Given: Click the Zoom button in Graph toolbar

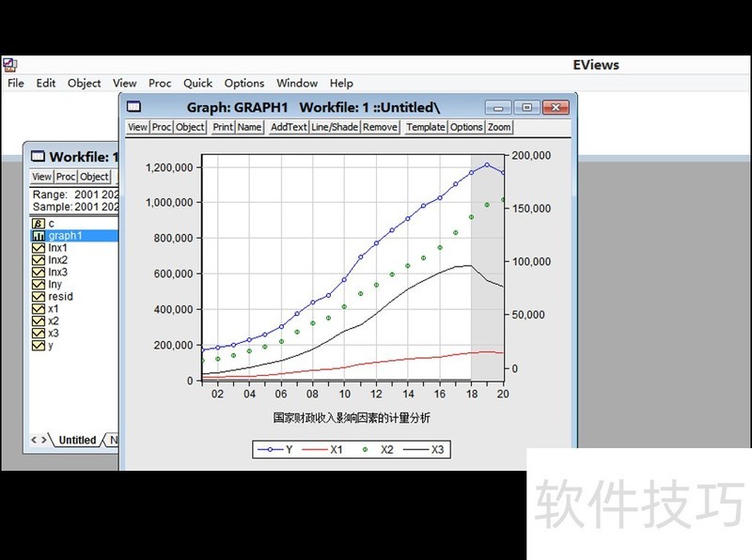Looking at the screenshot, I should tap(499, 127).
